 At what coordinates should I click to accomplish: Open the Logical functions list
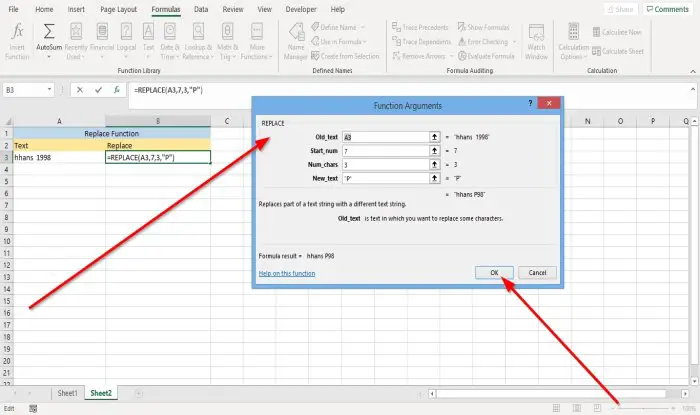tap(126, 41)
